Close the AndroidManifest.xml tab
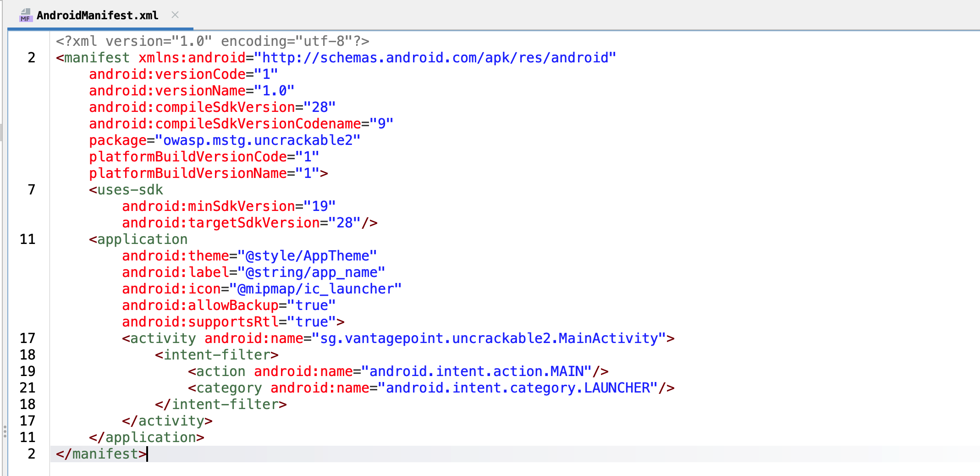Screen dimensions: 980x476 pos(175,15)
